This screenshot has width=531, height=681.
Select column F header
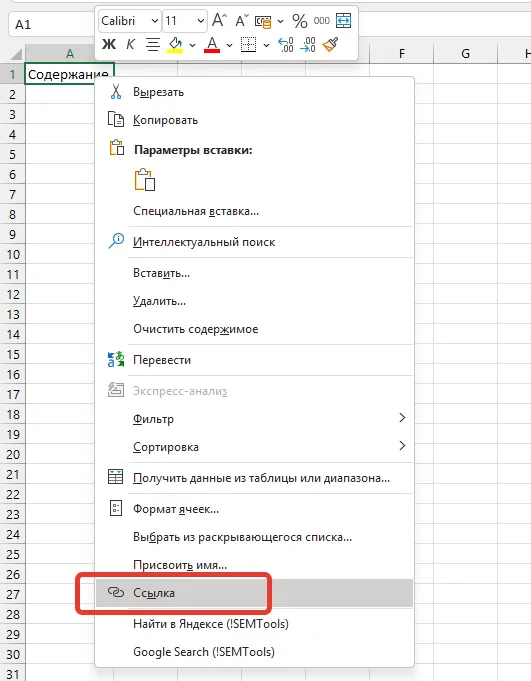(402, 54)
